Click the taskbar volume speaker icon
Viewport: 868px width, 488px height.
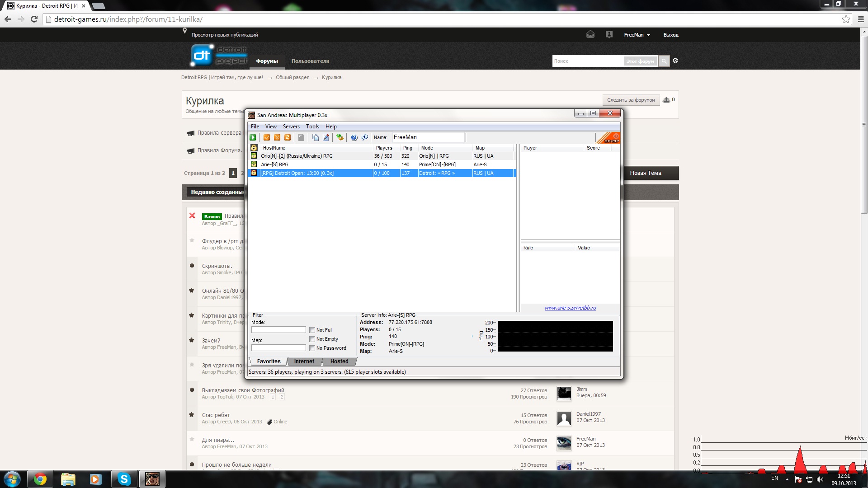(820, 479)
